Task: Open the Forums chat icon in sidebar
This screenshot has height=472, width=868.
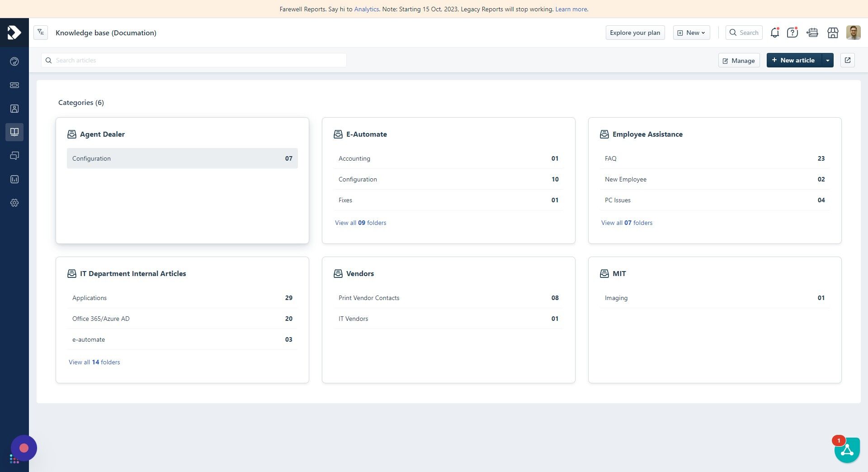Action: pos(14,156)
